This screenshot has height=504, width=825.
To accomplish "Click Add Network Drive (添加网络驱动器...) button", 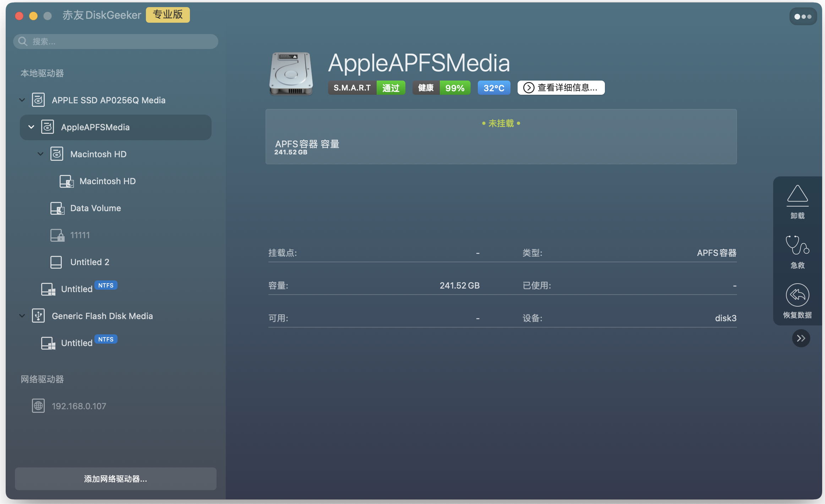I will coord(116,479).
